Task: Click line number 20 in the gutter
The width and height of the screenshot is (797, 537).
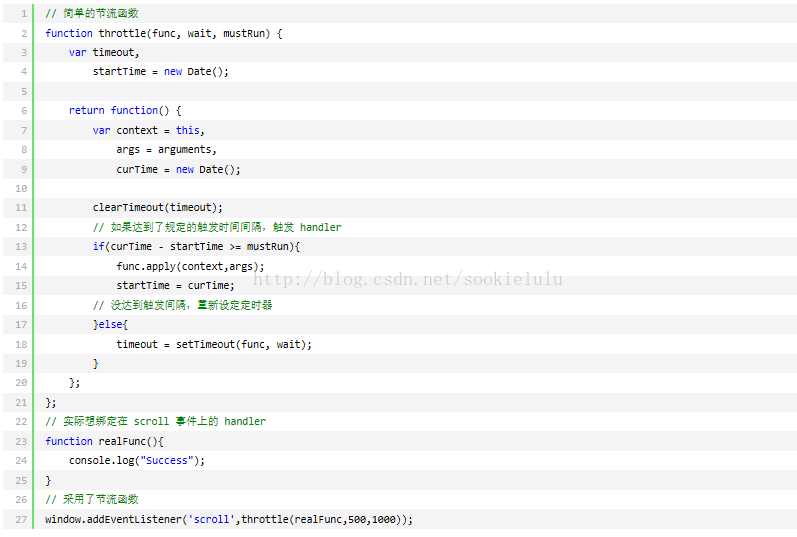Action: 21,383
